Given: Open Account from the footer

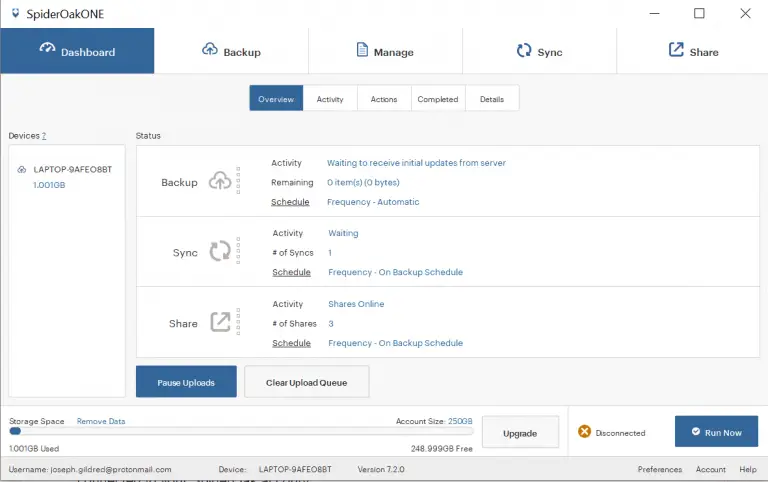Looking at the screenshot, I should (x=711, y=469).
